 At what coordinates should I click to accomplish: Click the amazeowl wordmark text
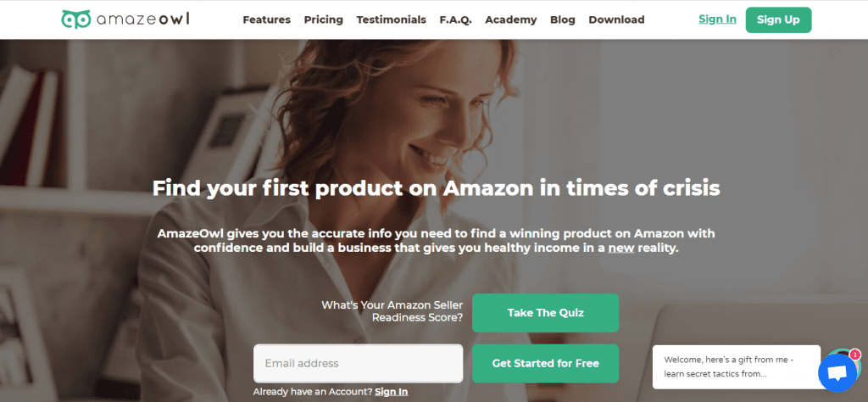[142, 20]
